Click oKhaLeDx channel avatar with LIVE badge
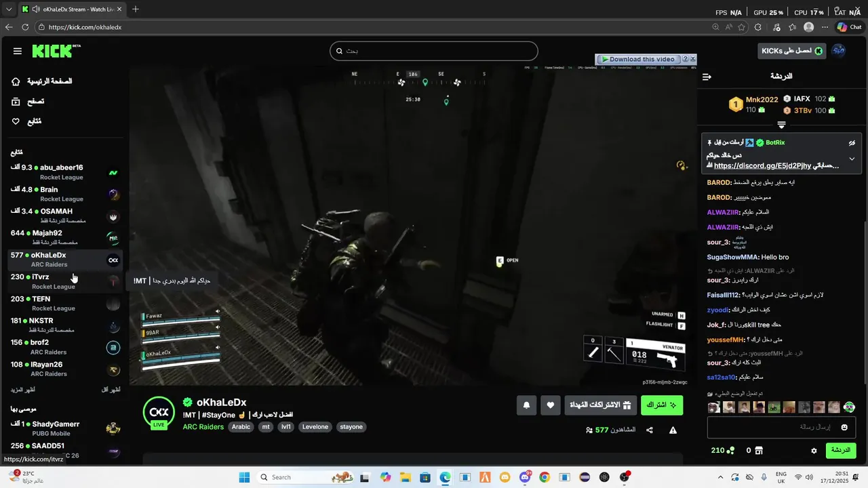Screen dimensions: 868x488 point(159,413)
